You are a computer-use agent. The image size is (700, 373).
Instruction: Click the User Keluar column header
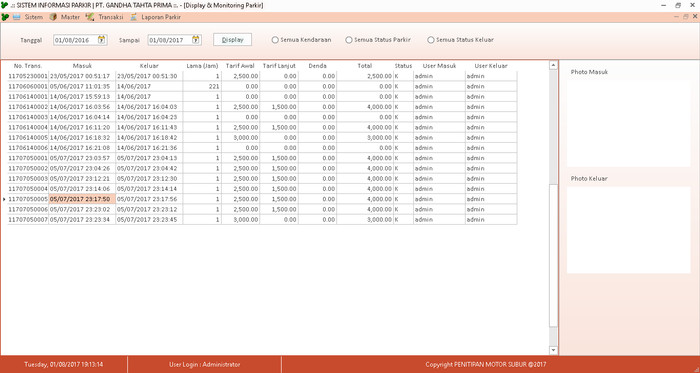click(x=491, y=66)
